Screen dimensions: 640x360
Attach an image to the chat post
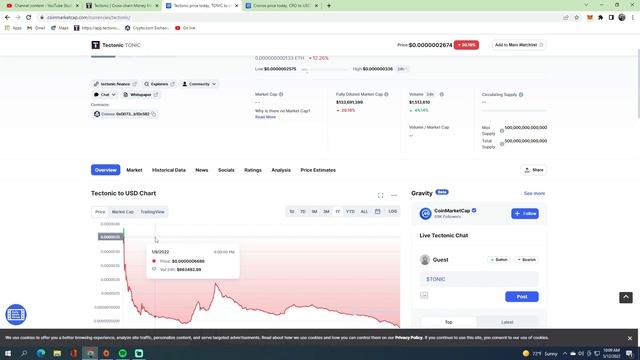pos(424,295)
